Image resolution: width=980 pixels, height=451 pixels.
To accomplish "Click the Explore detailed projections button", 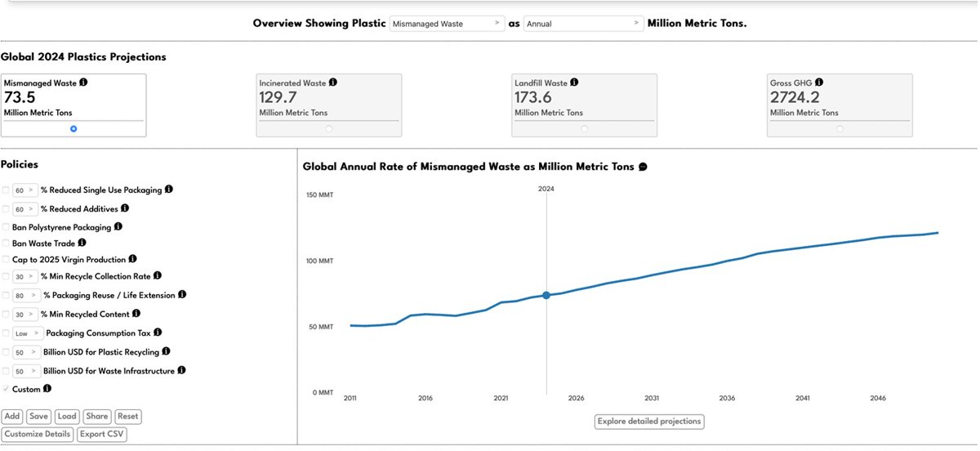I will (648, 422).
